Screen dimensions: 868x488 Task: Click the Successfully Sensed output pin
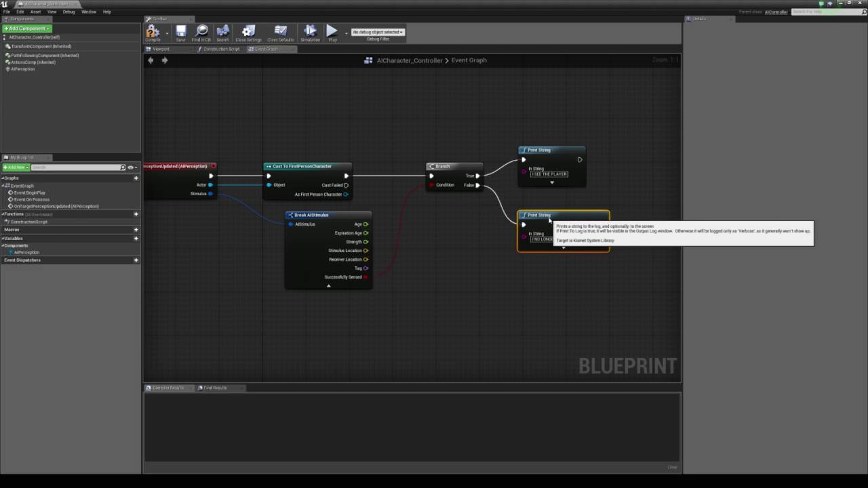point(366,277)
